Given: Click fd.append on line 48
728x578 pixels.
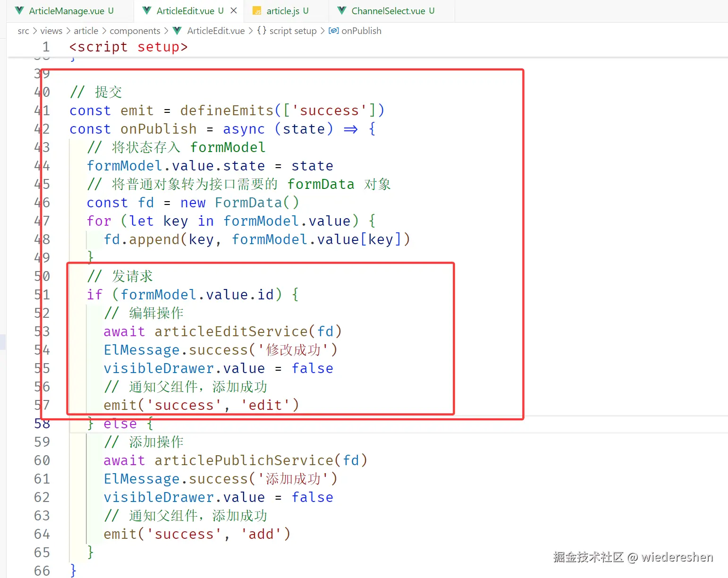Looking at the screenshot, I should click(142, 239).
